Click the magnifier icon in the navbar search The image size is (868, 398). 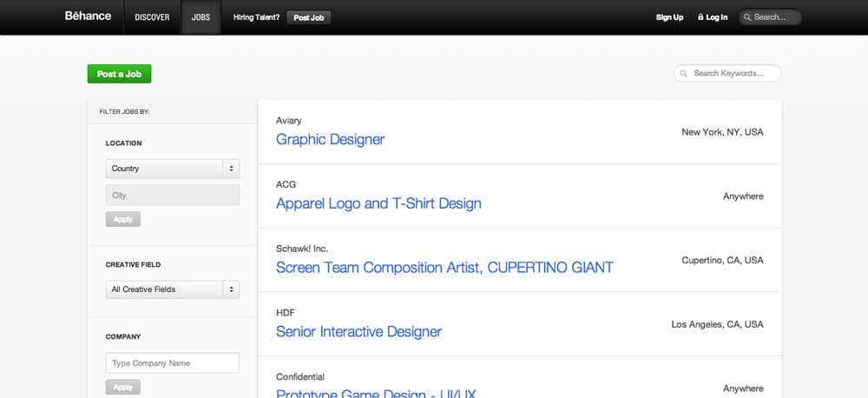[747, 17]
